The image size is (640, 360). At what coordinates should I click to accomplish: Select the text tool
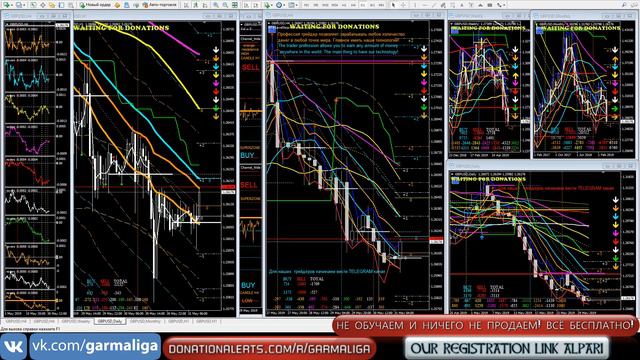[462, 5]
